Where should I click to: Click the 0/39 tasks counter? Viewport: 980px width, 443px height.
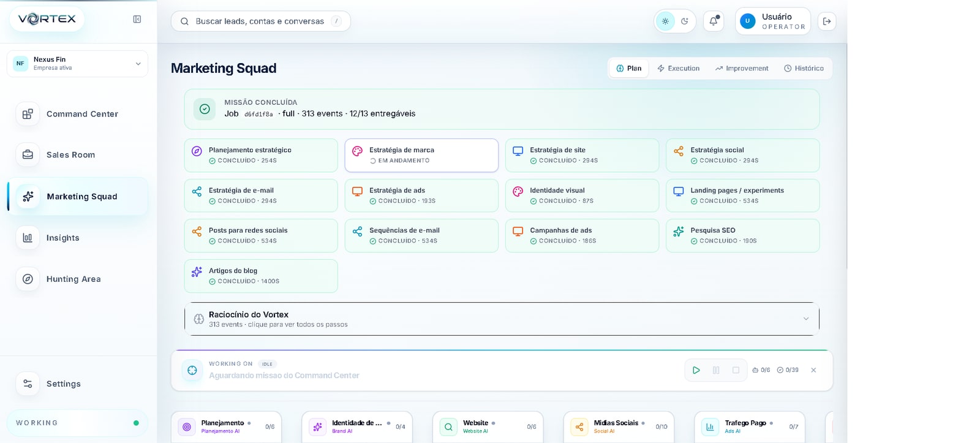point(788,370)
